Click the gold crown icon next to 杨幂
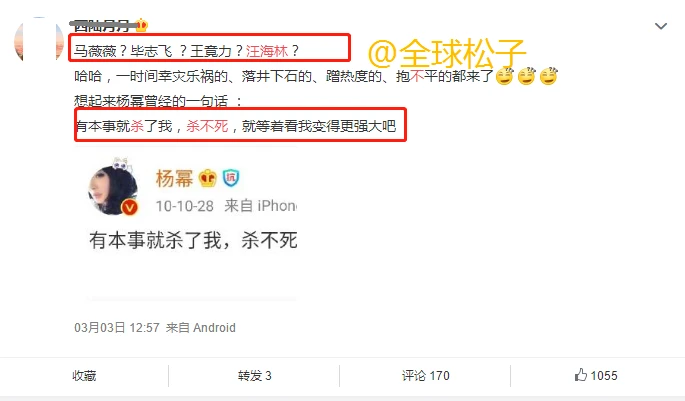This screenshot has height=401, width=685. click(208, 178)
